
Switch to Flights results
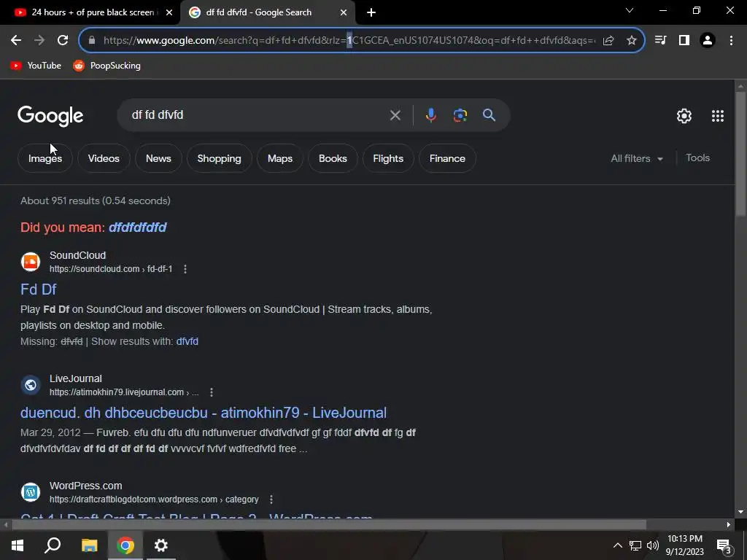[x=388, y=158]
